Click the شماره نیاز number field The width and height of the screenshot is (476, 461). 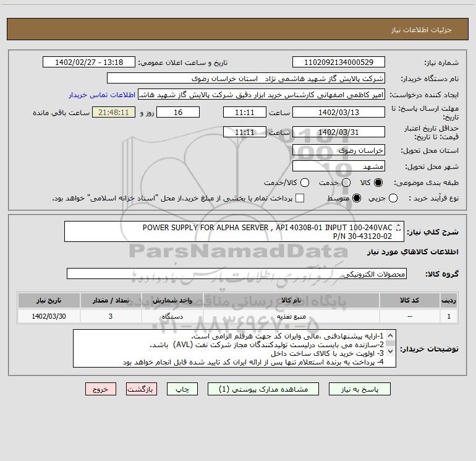pos(338,62)
